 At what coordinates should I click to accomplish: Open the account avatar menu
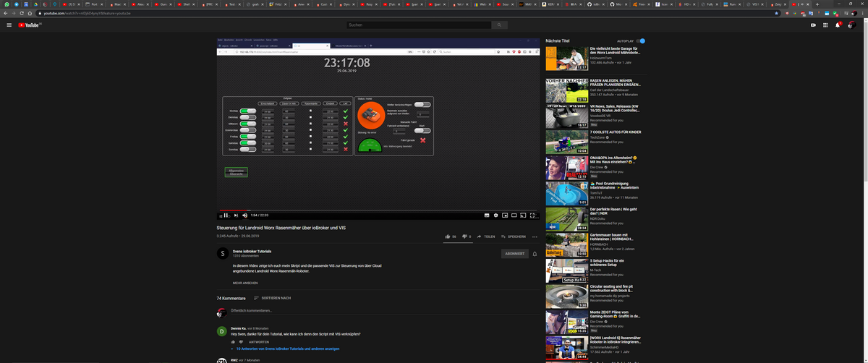854,25
